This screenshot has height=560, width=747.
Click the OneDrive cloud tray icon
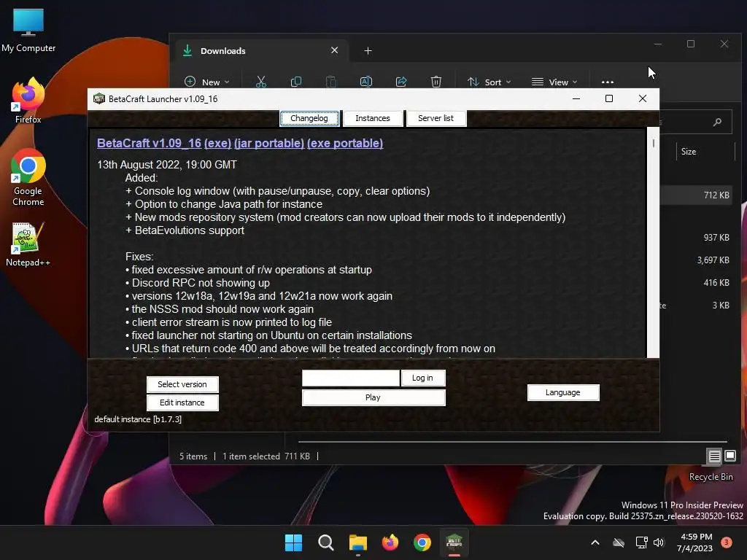[x=619, y=542]
